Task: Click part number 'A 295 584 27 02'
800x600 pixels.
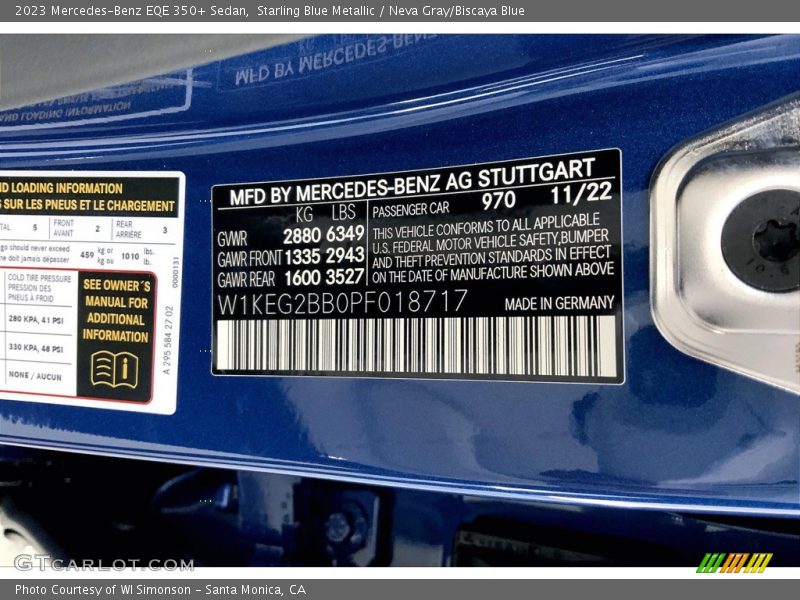Action: (x=168, y=340)
